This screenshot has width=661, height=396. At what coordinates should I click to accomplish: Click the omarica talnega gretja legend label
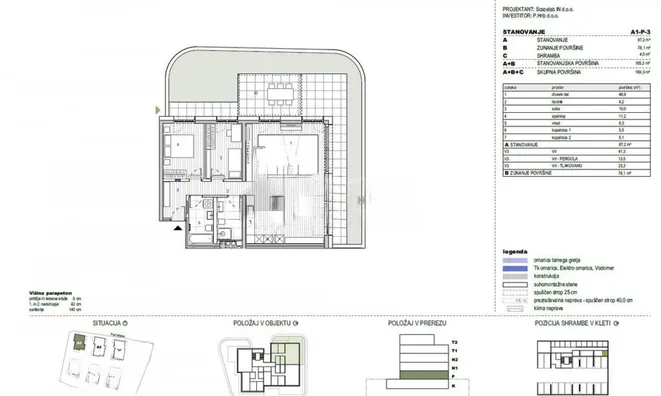pos(556,261)
